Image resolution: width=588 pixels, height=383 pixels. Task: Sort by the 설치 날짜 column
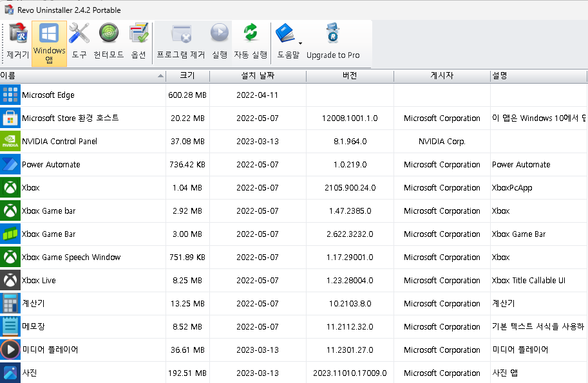[x=258, y=76]
